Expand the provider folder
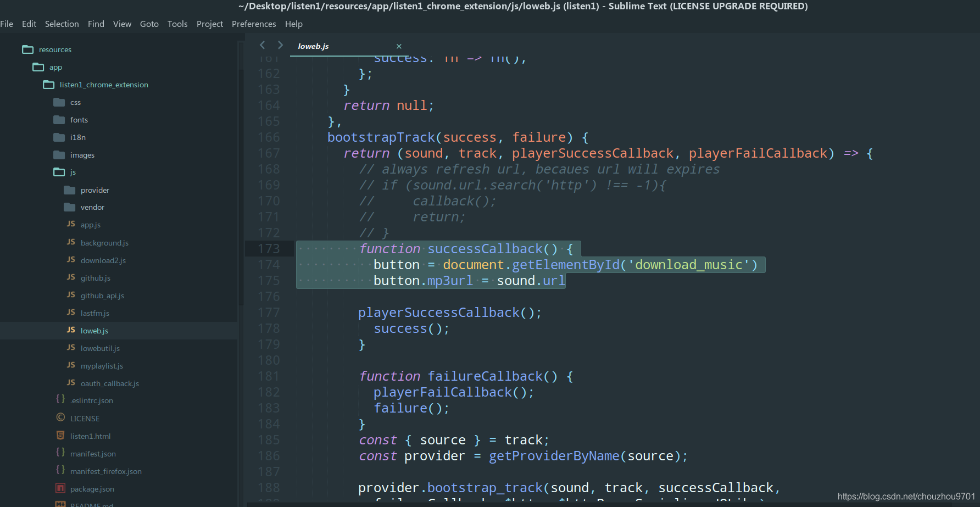 pos(69,190)
